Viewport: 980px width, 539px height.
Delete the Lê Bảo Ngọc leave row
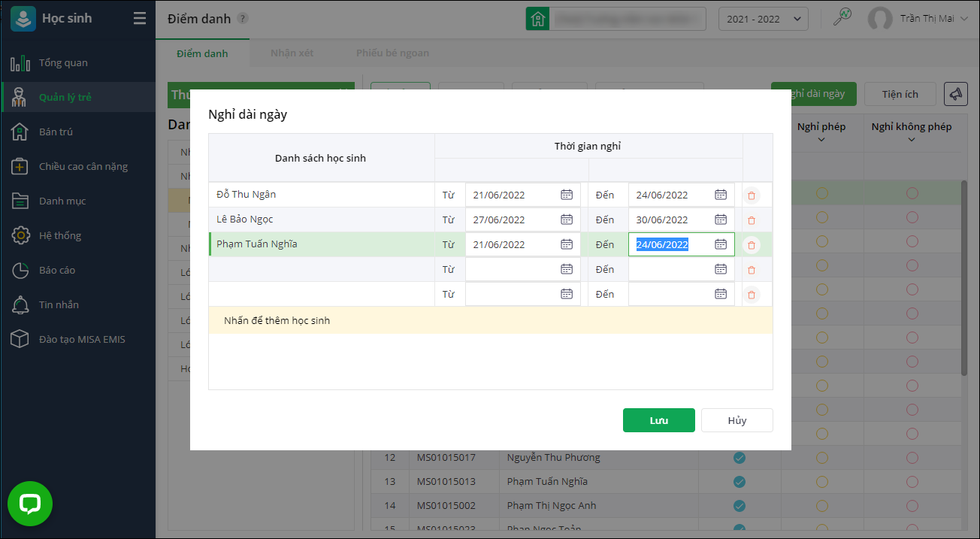pyautogui.click(x=752, y=220)
